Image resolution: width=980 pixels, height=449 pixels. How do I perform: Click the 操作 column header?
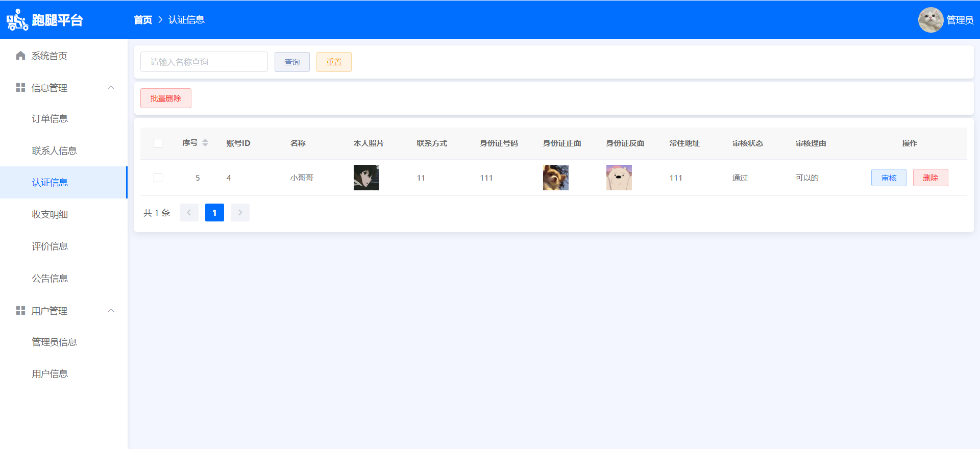tap(910, 143)
